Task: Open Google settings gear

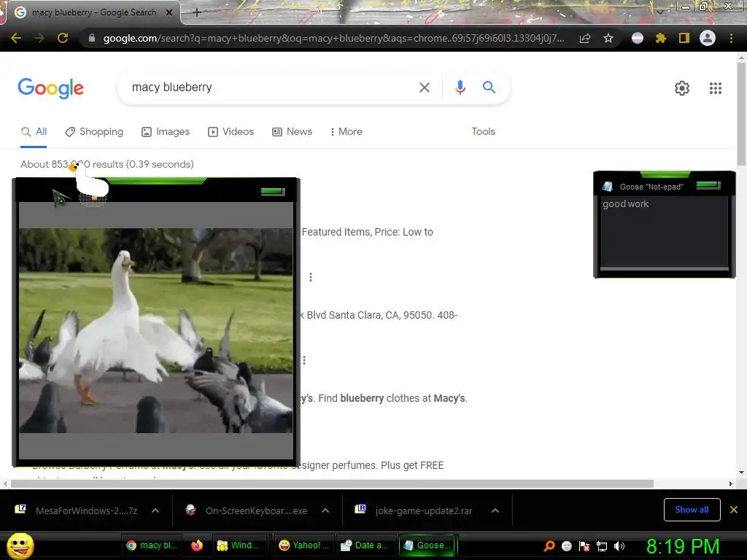Action: 682,88
